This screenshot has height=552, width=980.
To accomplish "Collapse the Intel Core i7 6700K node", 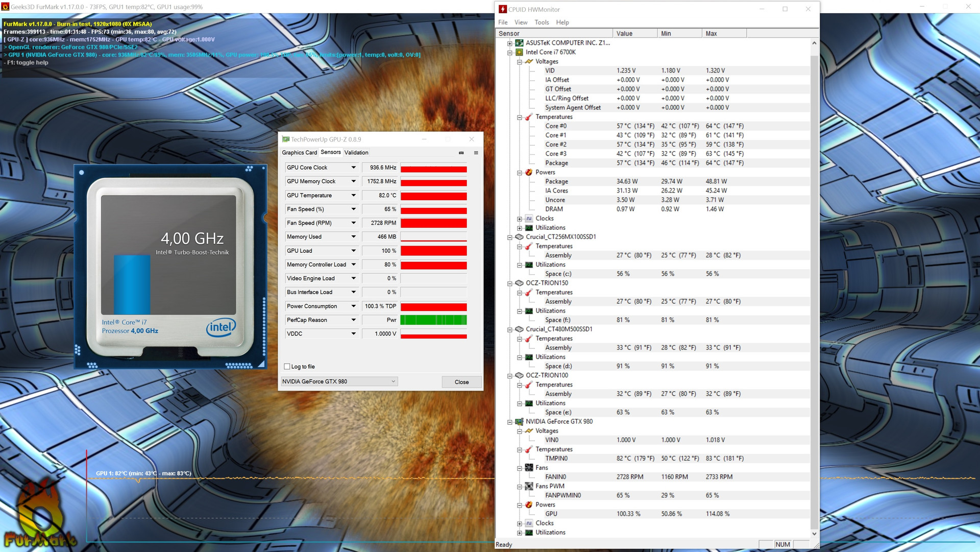I will click(509, 53).
